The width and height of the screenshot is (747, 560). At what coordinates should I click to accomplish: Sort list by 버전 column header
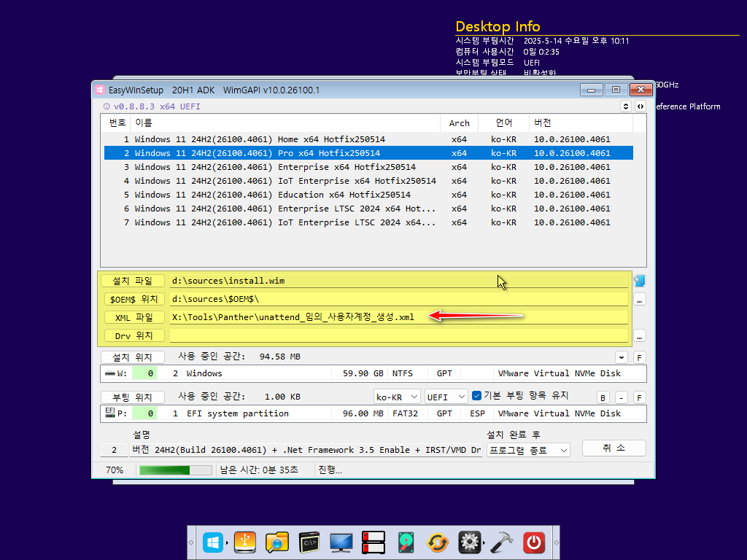(581, 122)
